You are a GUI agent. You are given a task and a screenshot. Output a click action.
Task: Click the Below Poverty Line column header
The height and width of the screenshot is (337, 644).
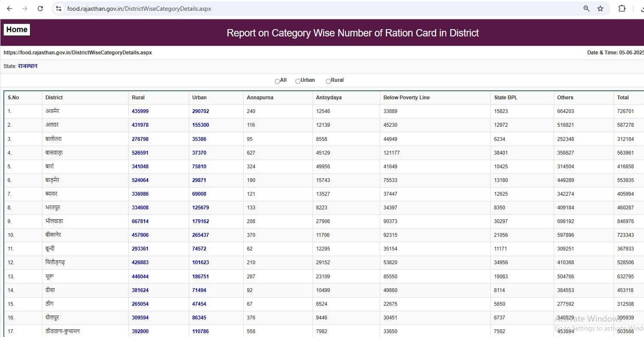tap(406, 98)
